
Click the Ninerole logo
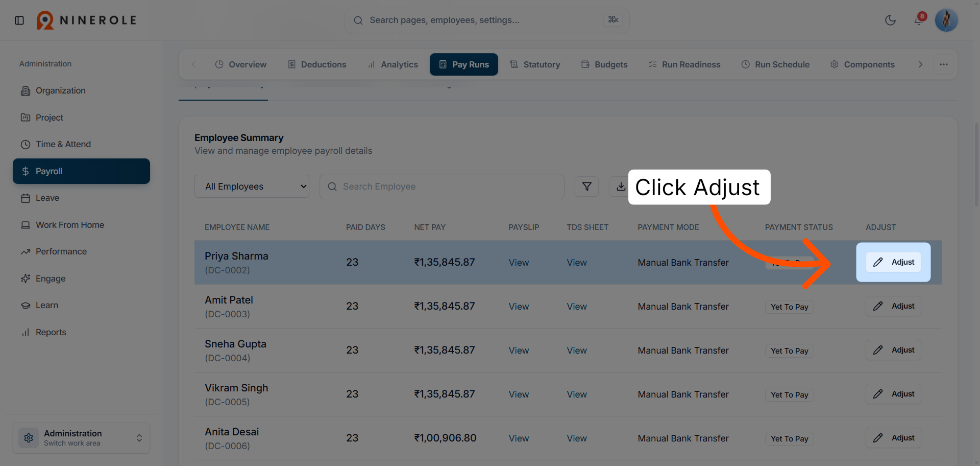pos(87,20)
